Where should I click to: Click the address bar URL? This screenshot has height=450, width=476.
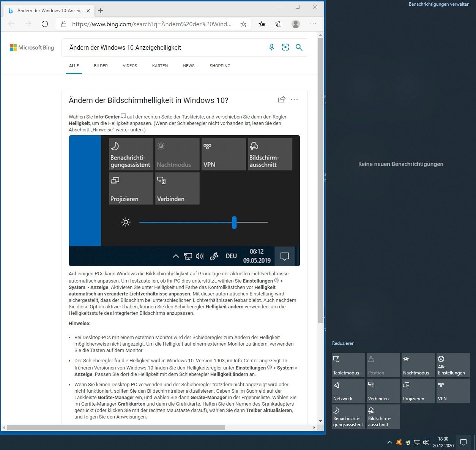click(152, 24)
